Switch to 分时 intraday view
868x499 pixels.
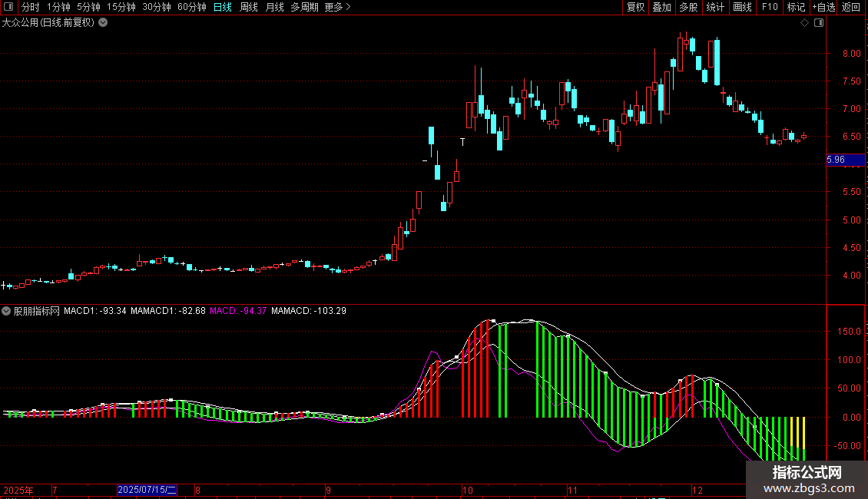pos(31,7)
